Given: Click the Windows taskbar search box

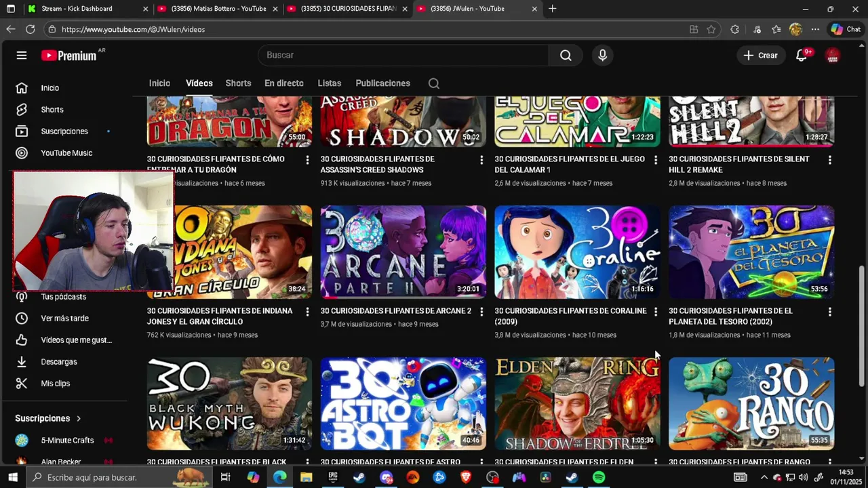Looking at the screenshot, I should point(121,477).
